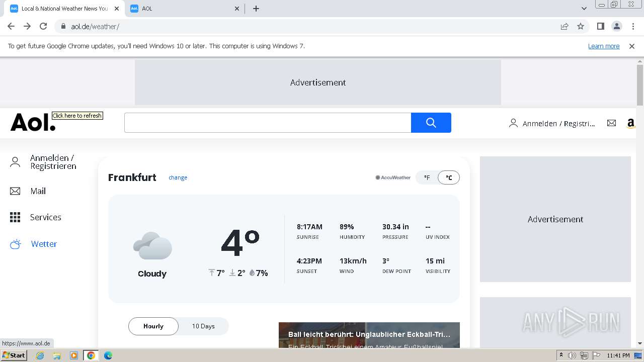Image resolution: width=644 pixels, height=362 pixels.
Task: Select the Local & National Weather News tab
Action: click(x=64, y=9)
